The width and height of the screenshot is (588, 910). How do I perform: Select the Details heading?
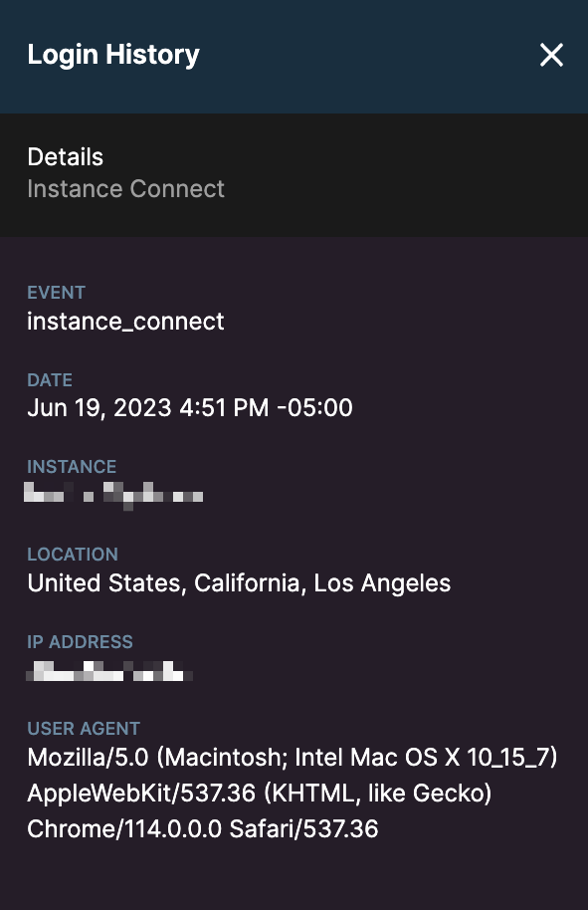tap(66, 157)
